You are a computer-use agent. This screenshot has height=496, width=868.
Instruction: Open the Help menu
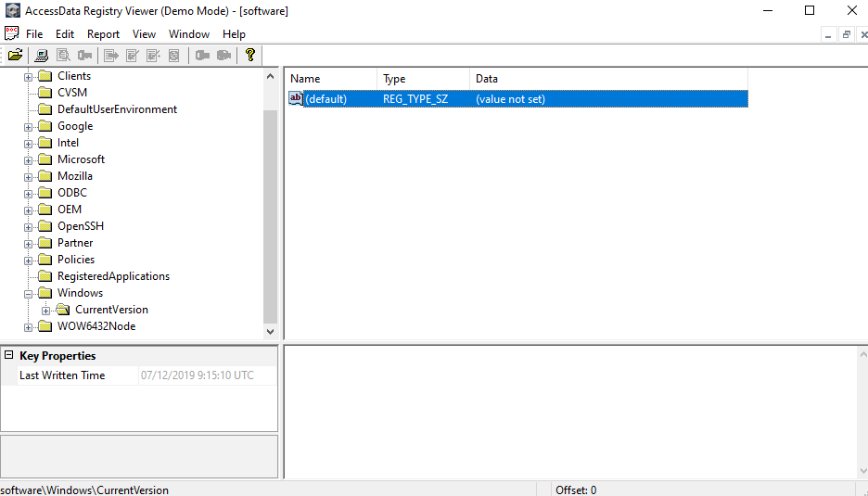tap(235, 34)
